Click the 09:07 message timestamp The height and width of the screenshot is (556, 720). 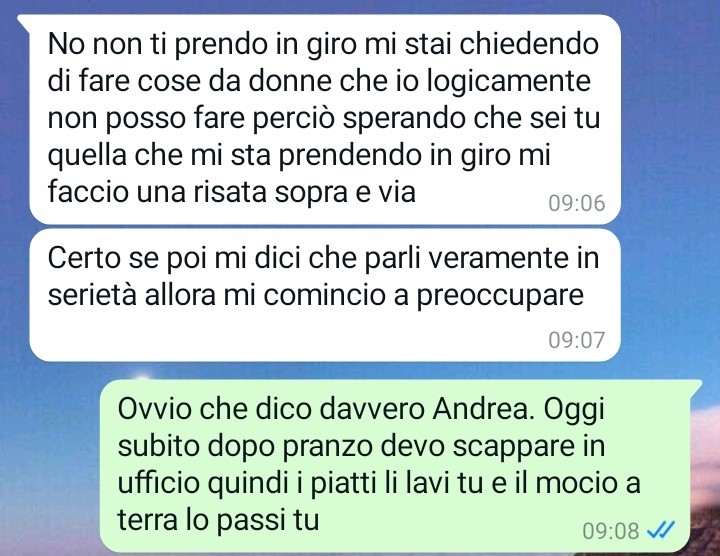tap(577, 340)
